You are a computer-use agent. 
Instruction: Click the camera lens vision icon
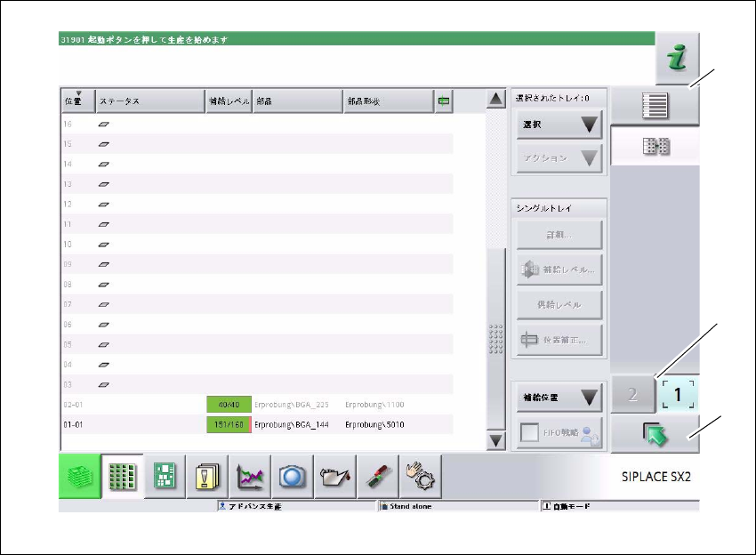293,476
